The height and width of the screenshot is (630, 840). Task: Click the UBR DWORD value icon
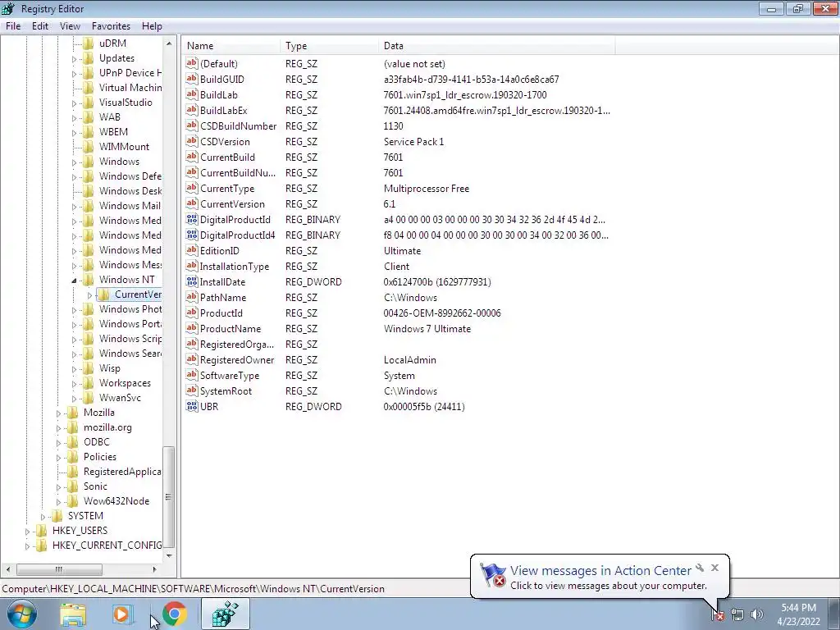click(192, 406)
